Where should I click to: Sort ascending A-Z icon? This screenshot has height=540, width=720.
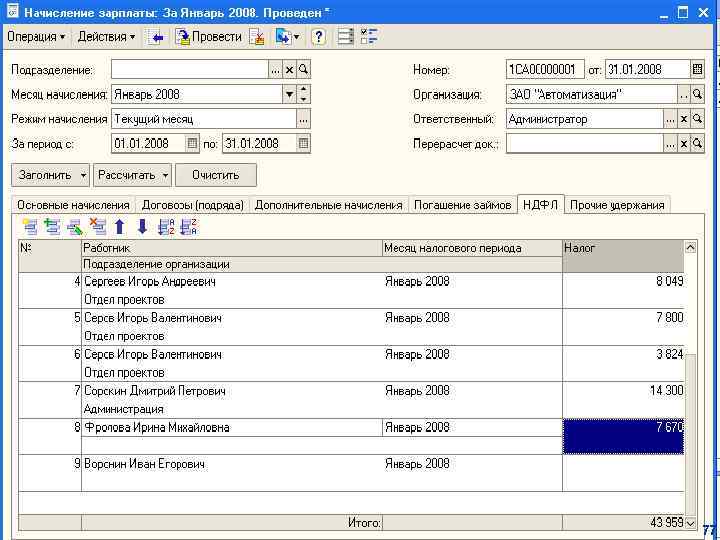[x=166, y=226]
